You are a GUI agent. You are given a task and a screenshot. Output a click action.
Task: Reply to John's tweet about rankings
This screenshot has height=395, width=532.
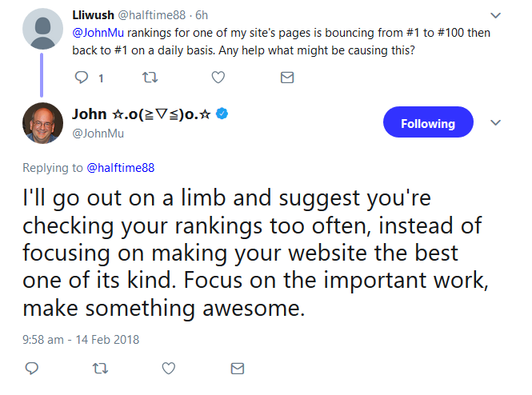[32, 369]
